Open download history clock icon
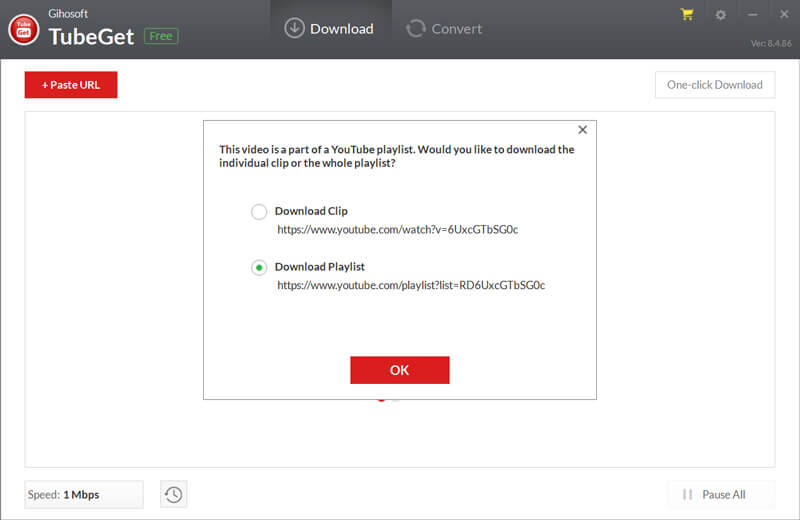The height and width of the screenshot is (520, 800). point(173,494)
